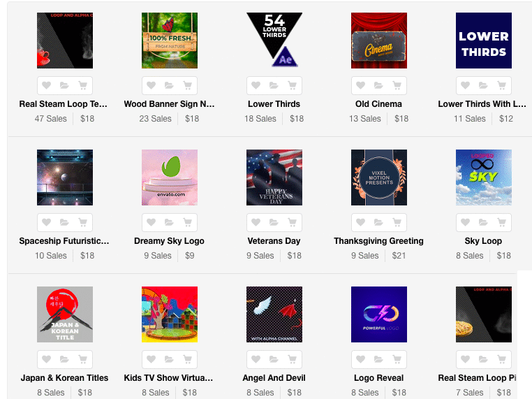Viewport: 532px width, 399px height.
Task: Favorite the Spaceship Futuristic item
Action: [47, 222]
